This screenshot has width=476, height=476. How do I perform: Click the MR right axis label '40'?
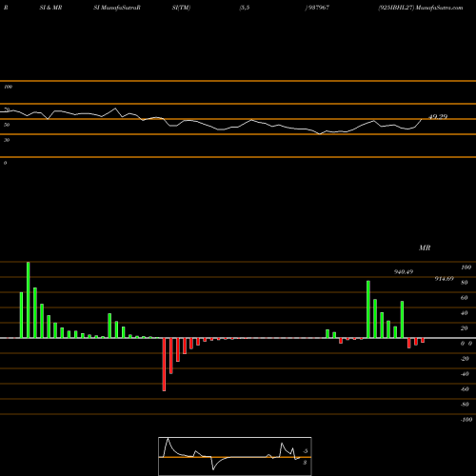(x=465, y=313)
